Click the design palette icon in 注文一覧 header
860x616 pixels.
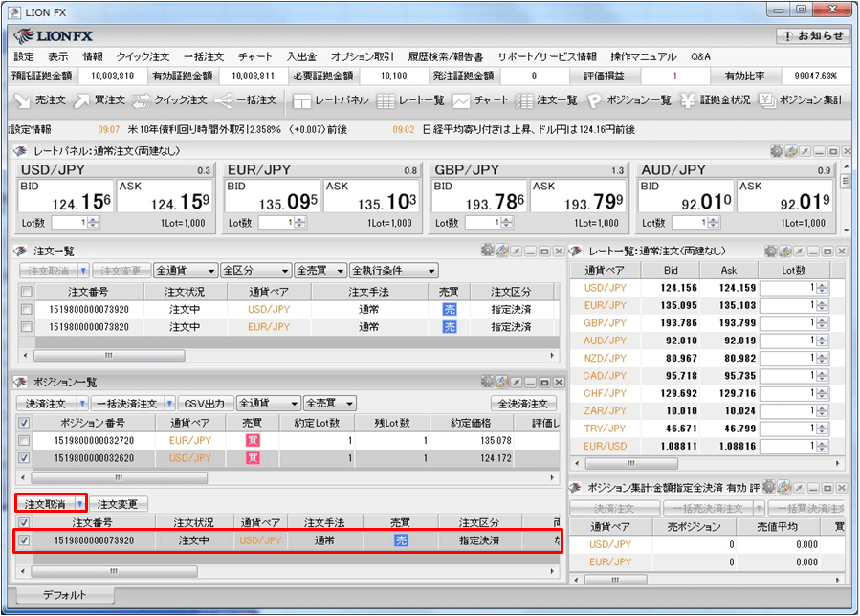point(502,251)
